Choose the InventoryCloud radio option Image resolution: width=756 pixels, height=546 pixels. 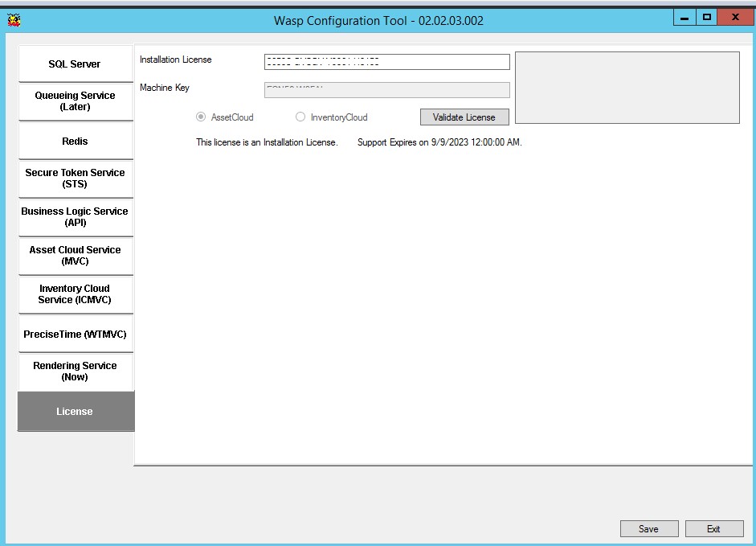(x=300, y=117)
